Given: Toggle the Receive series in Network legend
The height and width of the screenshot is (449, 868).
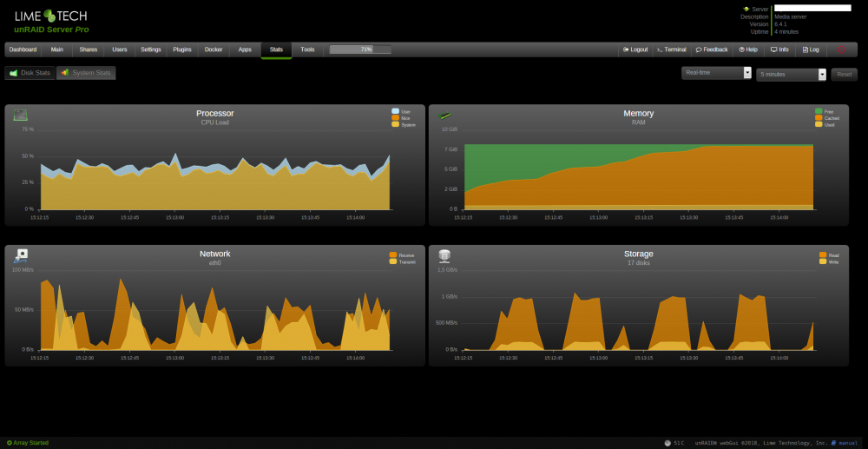Looking at the screenshot, I should tap(402, 255).
